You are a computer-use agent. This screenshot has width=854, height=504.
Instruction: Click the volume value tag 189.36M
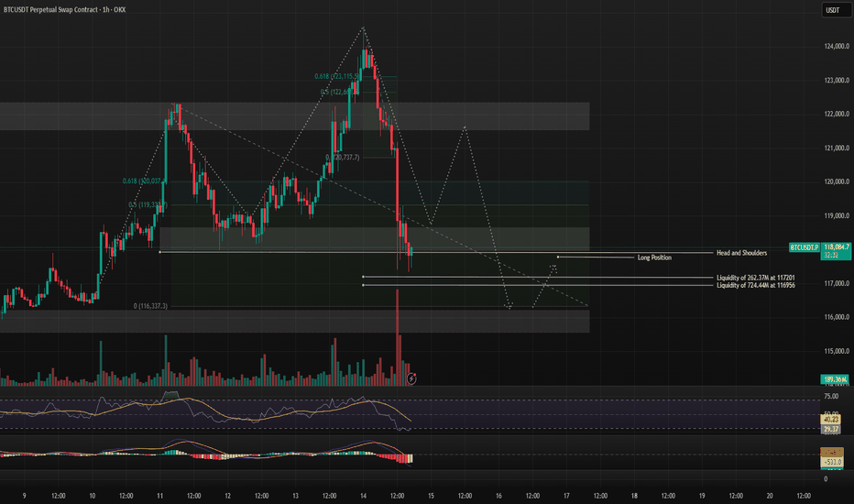click(835, 379)
